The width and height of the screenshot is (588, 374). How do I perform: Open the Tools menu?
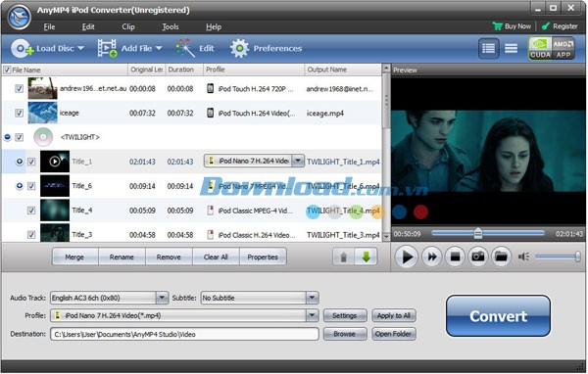pyautogui.click(x=171, y=26)
